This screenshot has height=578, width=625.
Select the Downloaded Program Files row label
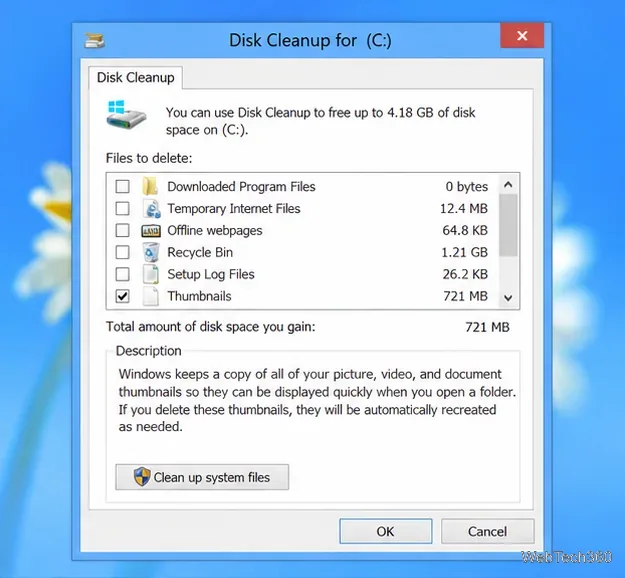coord(241,187)
